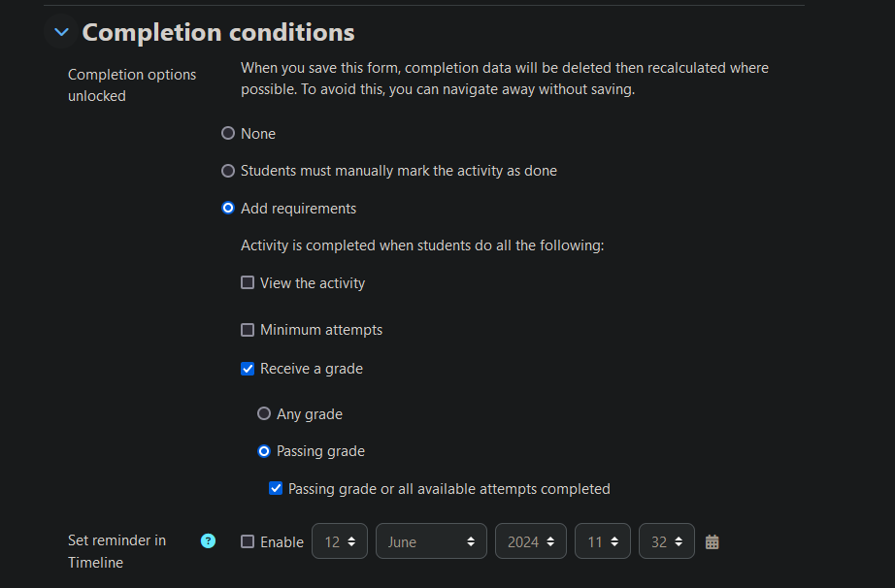Check the View the activity box

click(248, 283)
